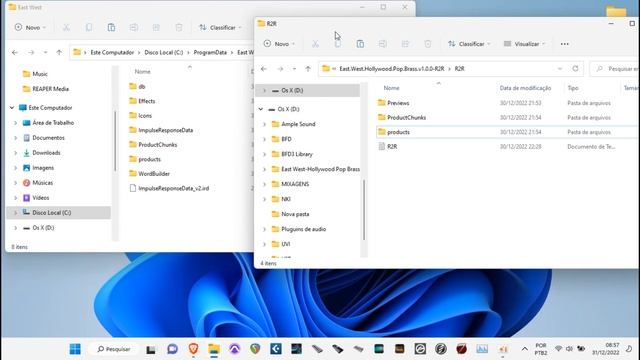The image size is (640, 360).
Task: Select NKI folder in navigation tree
Action: coord(286,199)
